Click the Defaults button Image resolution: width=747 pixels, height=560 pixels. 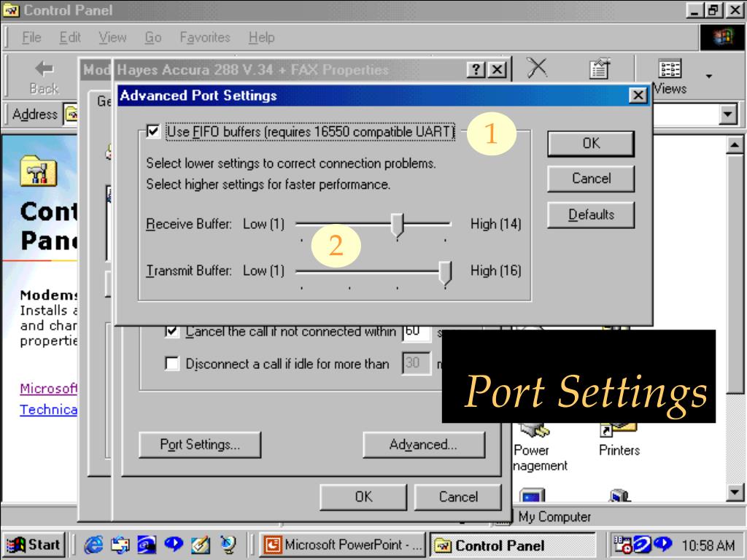[x=591, y=215]
